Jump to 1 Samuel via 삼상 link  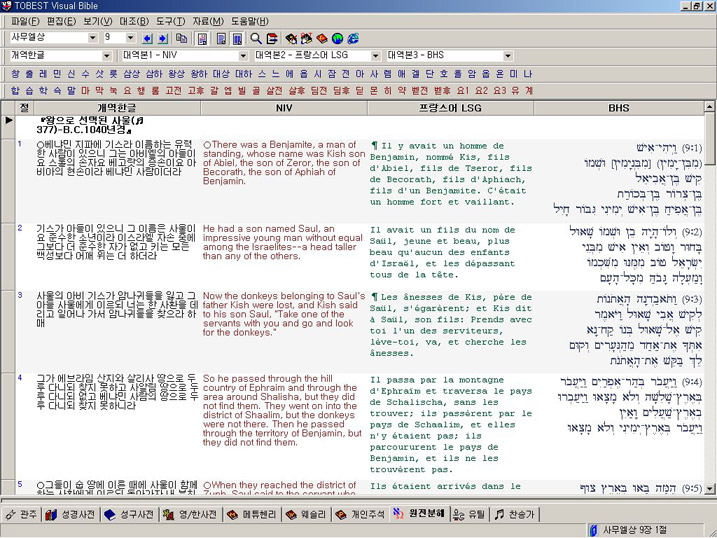131,74
